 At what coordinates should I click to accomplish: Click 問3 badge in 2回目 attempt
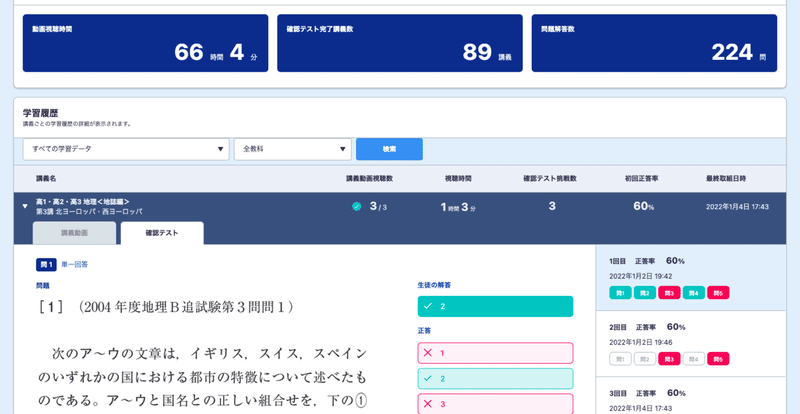[x=669, y=359]
